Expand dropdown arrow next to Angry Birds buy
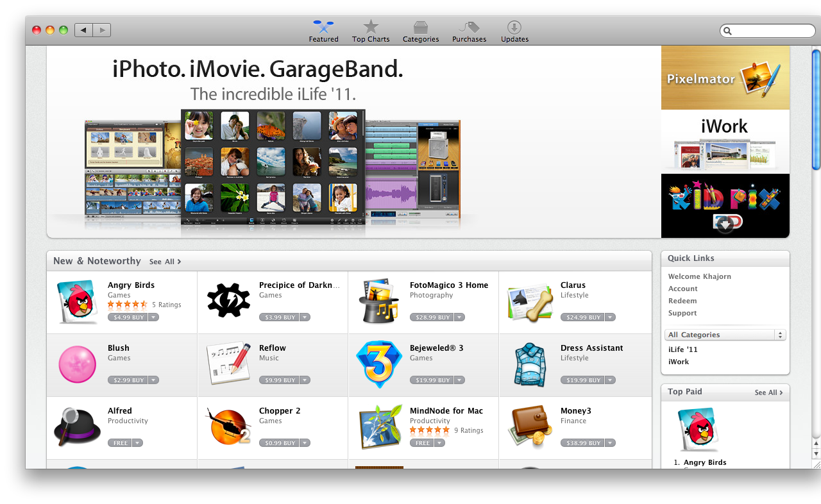Image resolution: width=821 pixels, height=504 pixels. (154, 317)
